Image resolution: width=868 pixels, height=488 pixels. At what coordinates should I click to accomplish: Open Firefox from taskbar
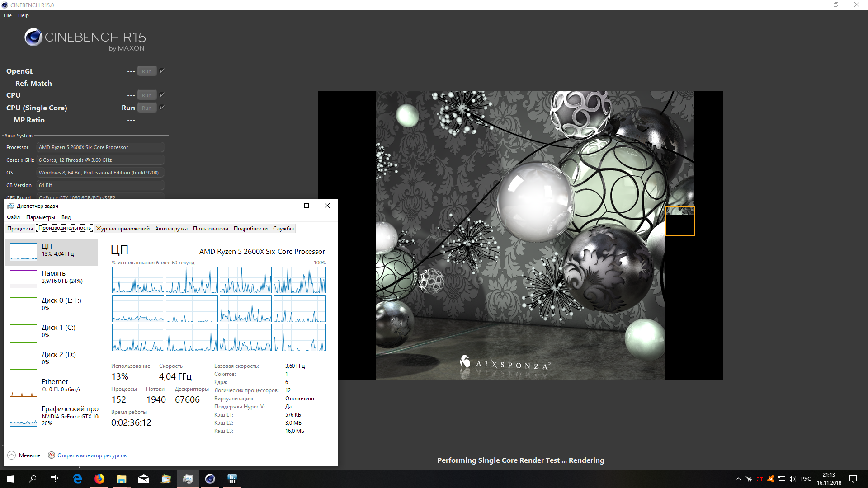pos(99,479)
